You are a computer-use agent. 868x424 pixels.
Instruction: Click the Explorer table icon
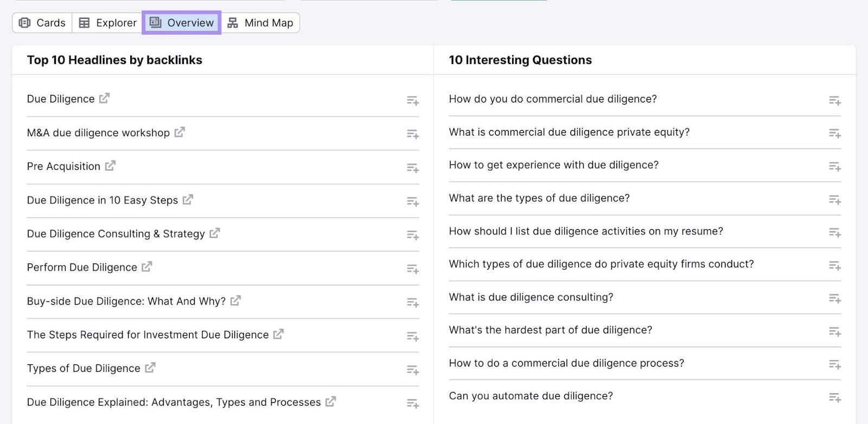84,23
